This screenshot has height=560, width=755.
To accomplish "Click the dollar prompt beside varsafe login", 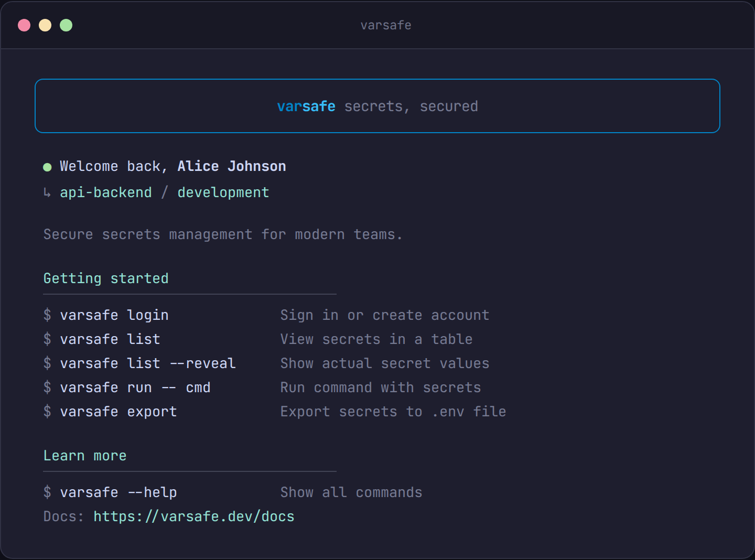I will tap(47, 315).
